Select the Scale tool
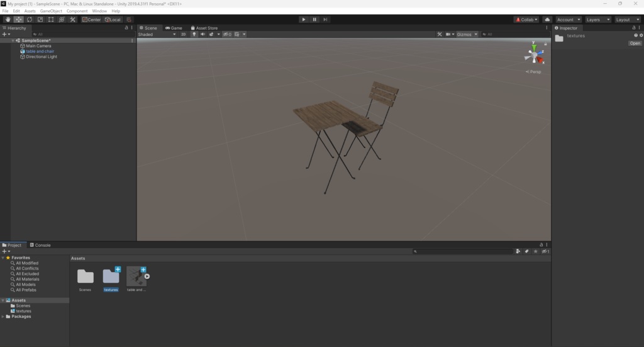This screenshot has width=644, height=347. [40, 20]
